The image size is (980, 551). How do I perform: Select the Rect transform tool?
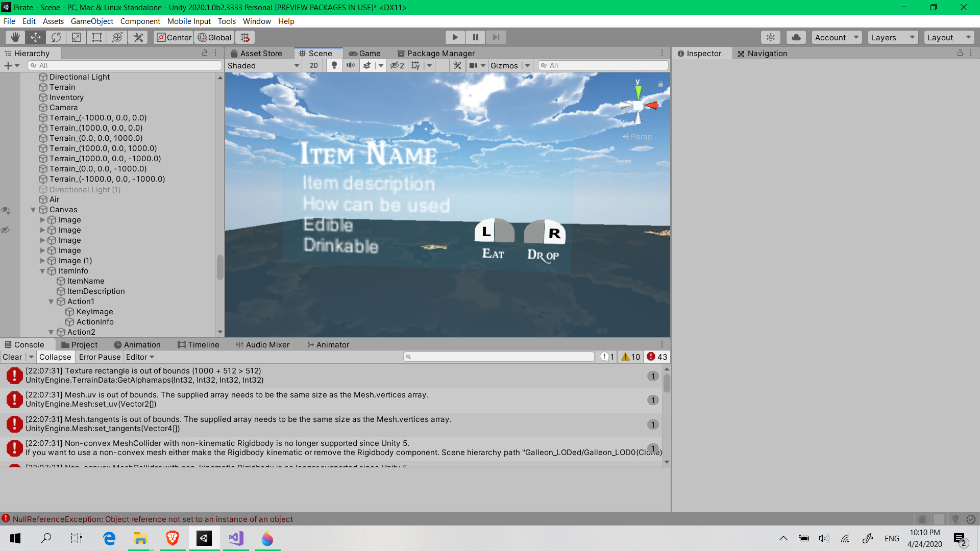coord(97,37)
